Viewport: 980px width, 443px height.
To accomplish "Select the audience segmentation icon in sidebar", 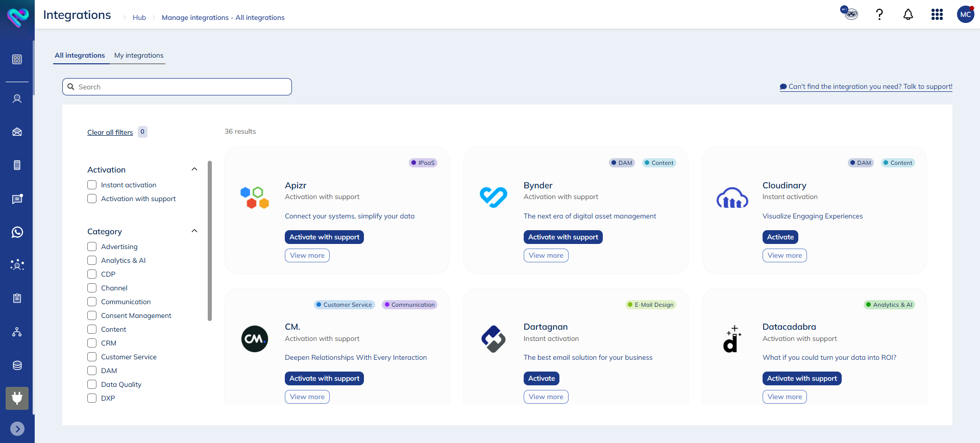I will tap(17, 264).
